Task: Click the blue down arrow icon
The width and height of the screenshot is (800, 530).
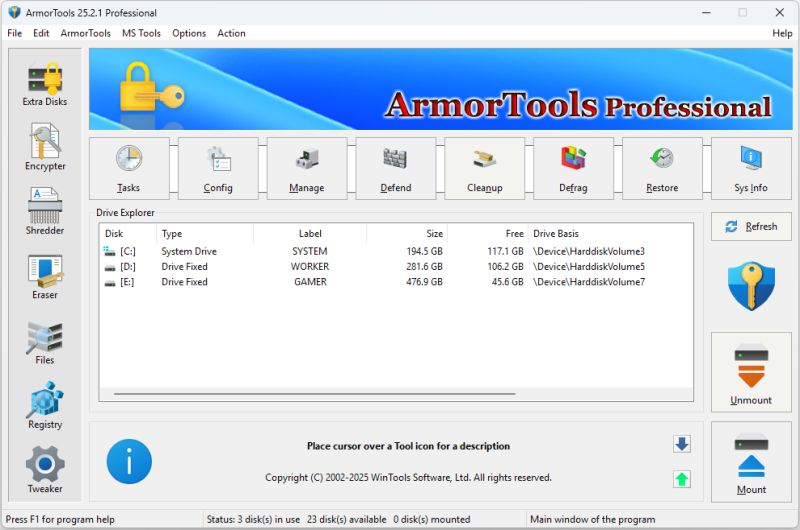Action: tap(682, 445)
